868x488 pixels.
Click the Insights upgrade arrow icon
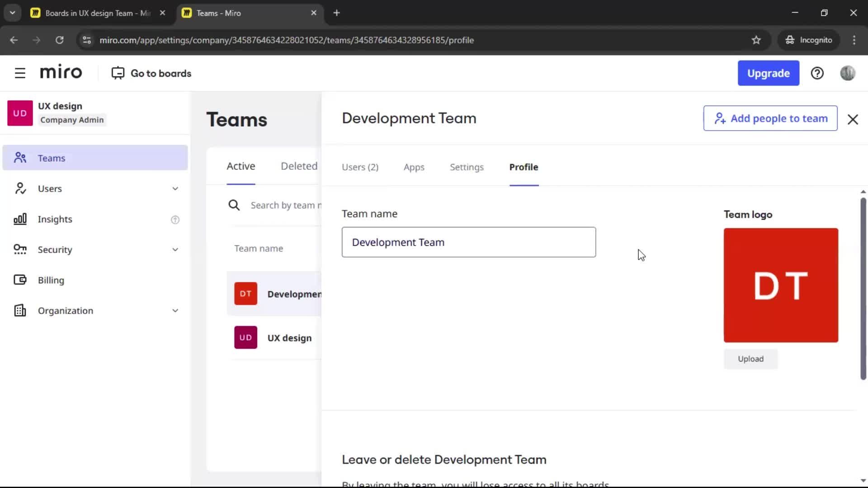175,220
